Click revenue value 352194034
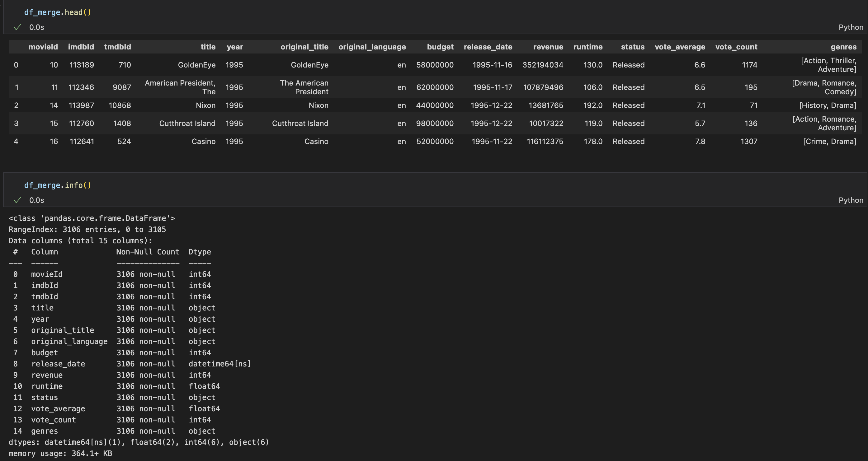This screenshot has height=461, width=868. tap(543, 65)
